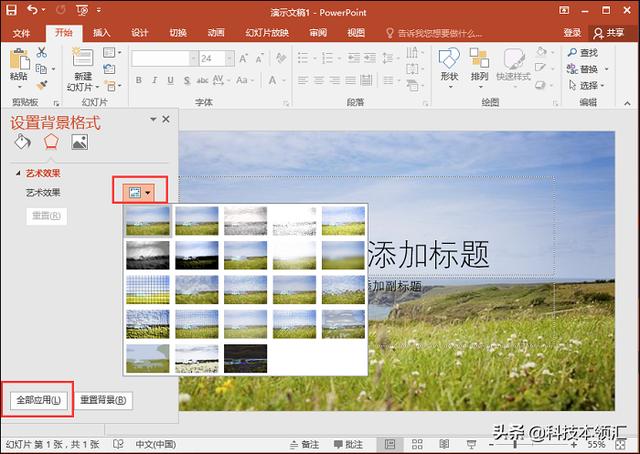Open the 插入 (Insert) ribbon tab

[101, 33]
